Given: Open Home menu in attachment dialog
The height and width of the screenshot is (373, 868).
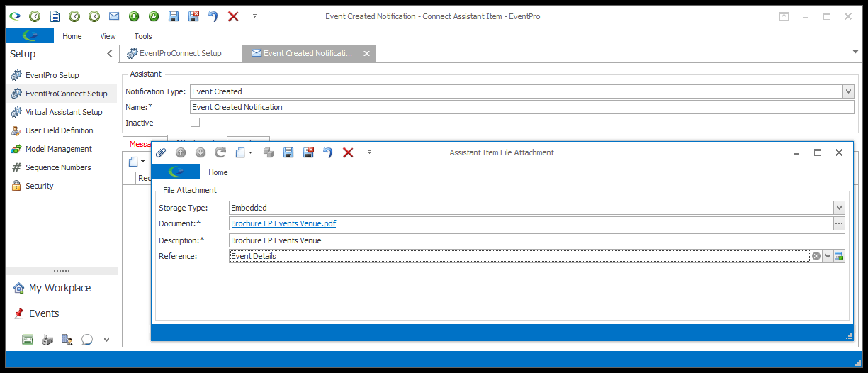Looking at the screenshot, I should pyautogui.click(x=218, y=172).
